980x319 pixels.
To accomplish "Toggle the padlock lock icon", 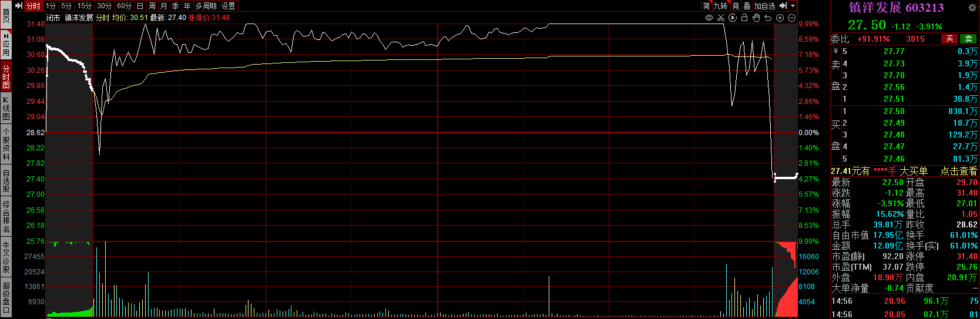I will [x=744, y=18].
